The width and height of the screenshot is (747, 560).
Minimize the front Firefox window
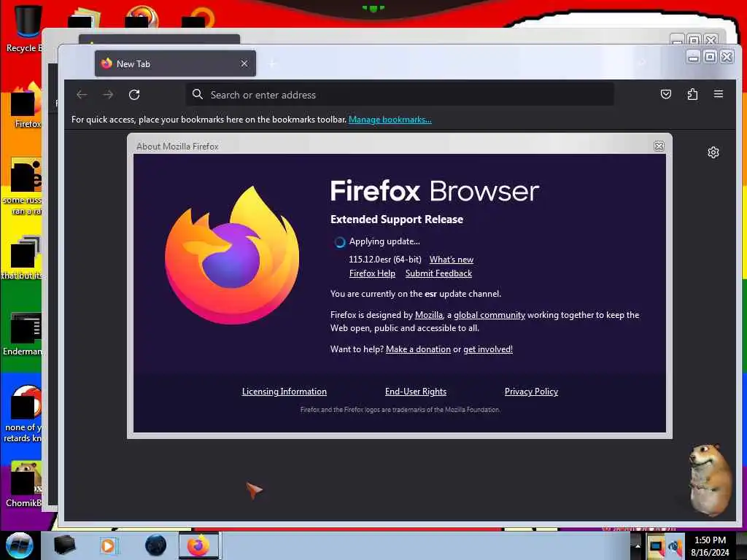pyautogui.click(x=694, y=57)
